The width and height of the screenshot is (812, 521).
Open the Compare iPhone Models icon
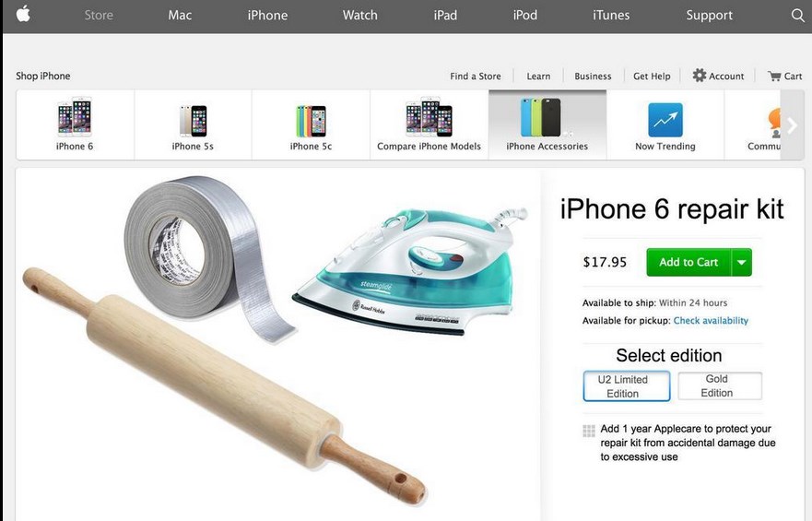pyautogui.click(x=429, y=117)
